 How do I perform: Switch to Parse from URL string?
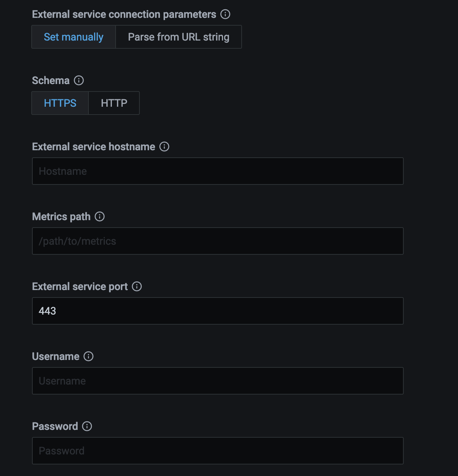pos(178,37)
